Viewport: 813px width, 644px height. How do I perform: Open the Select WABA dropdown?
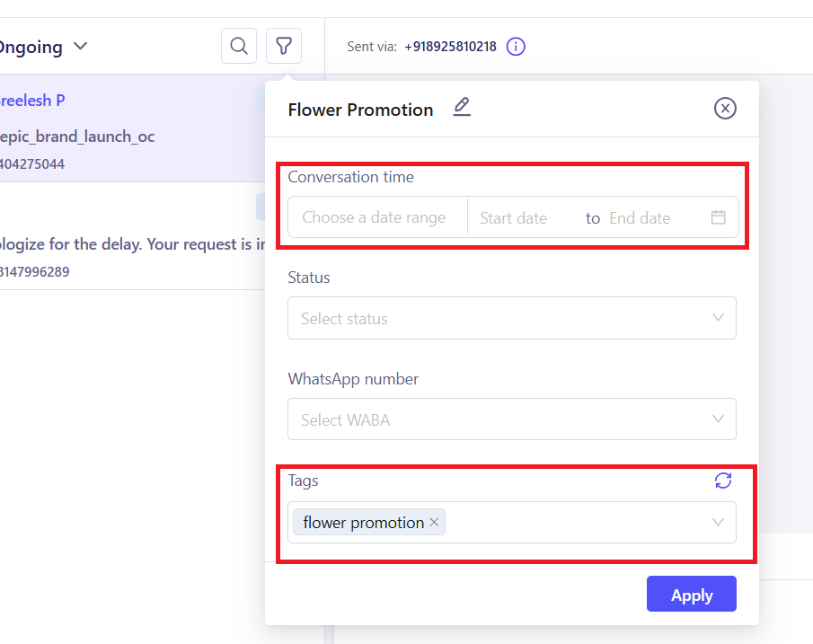(x=512, y=419)
